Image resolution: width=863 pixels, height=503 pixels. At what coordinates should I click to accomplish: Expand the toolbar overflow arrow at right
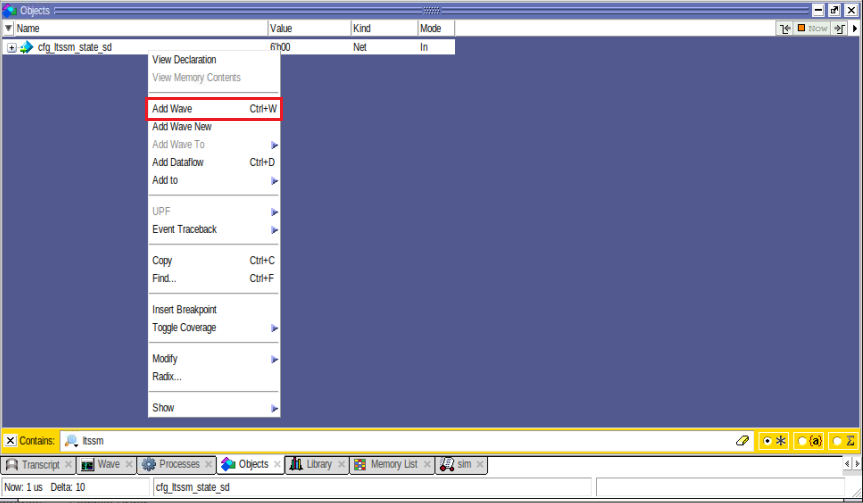click(855, 29)
